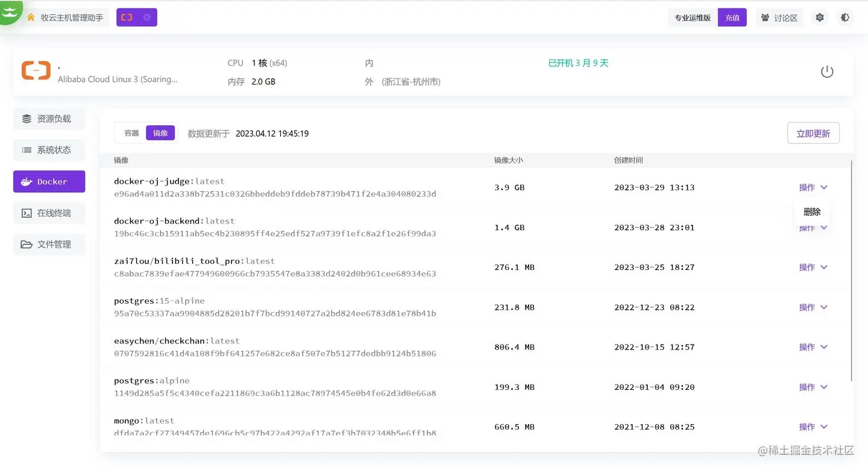
Task: Click the docker-oj-backend:latest image name
Action: pos(174,221)
